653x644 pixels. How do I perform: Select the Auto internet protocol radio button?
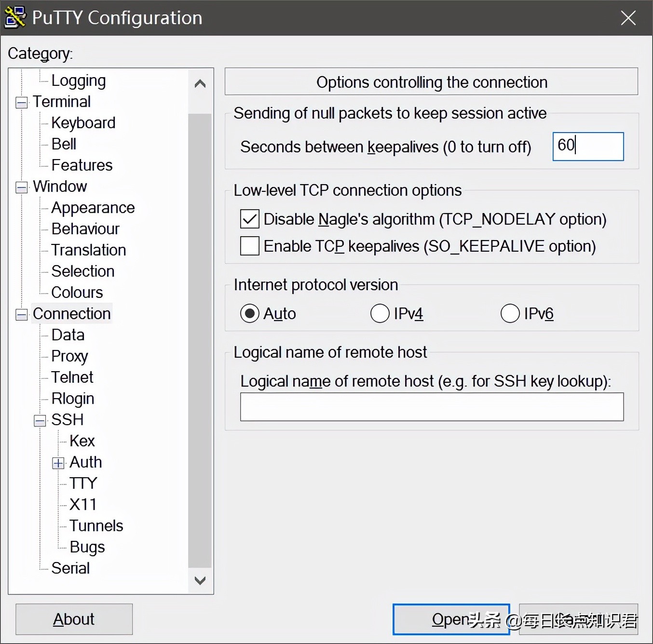(250, 313)
